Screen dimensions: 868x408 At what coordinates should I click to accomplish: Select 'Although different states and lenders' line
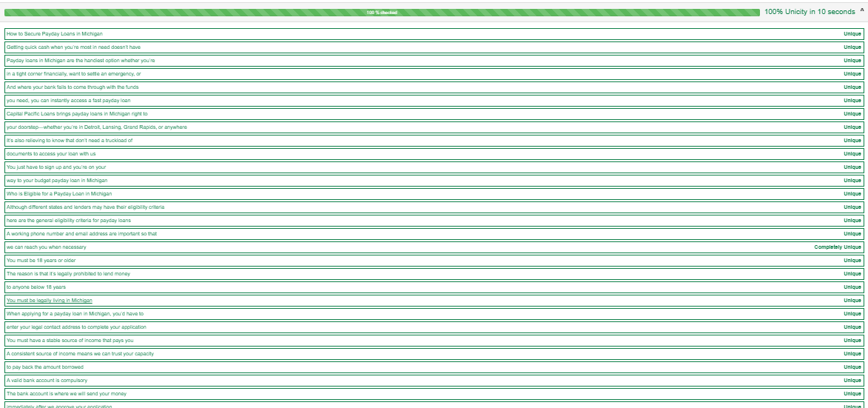tap(434, 207)
